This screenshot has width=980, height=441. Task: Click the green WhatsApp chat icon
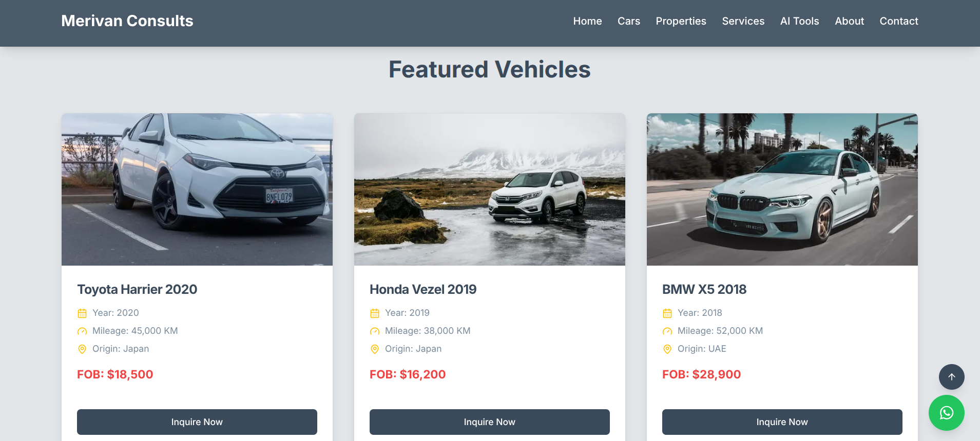946,413
